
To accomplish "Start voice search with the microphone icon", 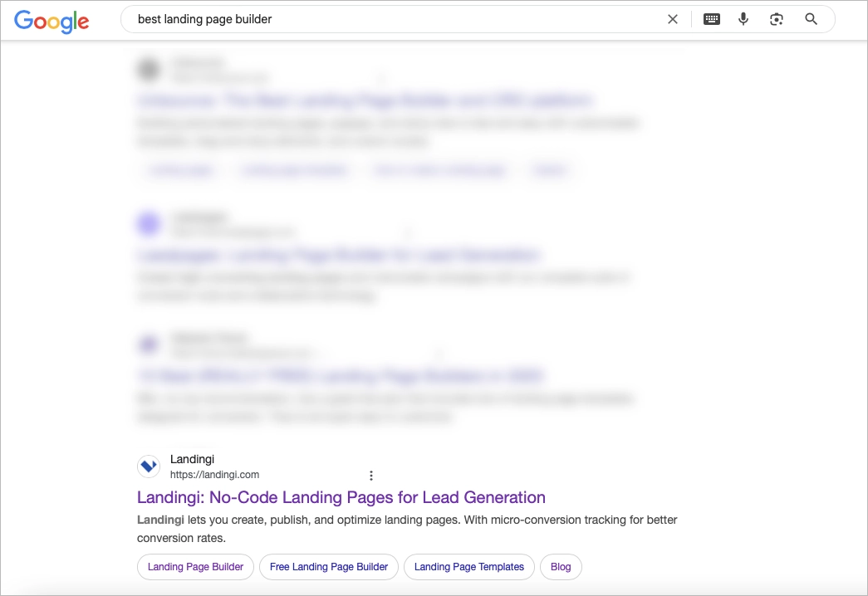I will pyautogui.click(x=743, y=18).
